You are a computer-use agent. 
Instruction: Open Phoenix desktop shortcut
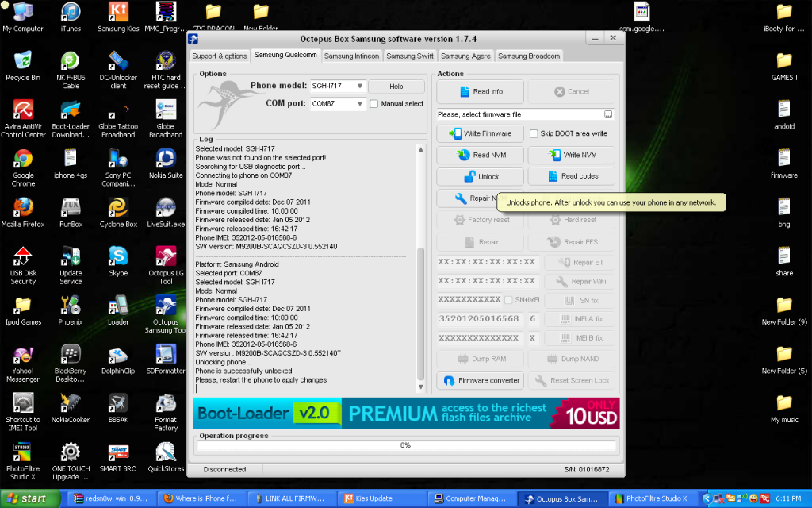pyautogui.click(x=71, y=310)
